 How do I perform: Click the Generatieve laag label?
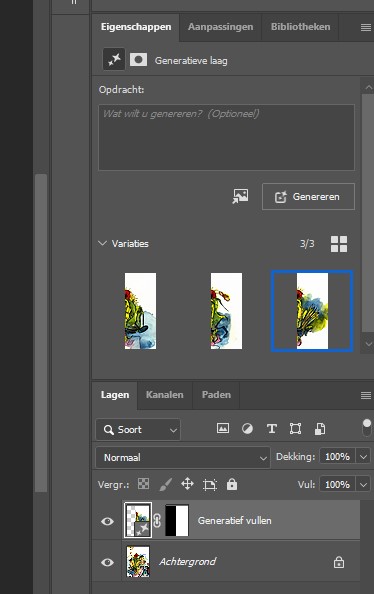pos(191,61)
